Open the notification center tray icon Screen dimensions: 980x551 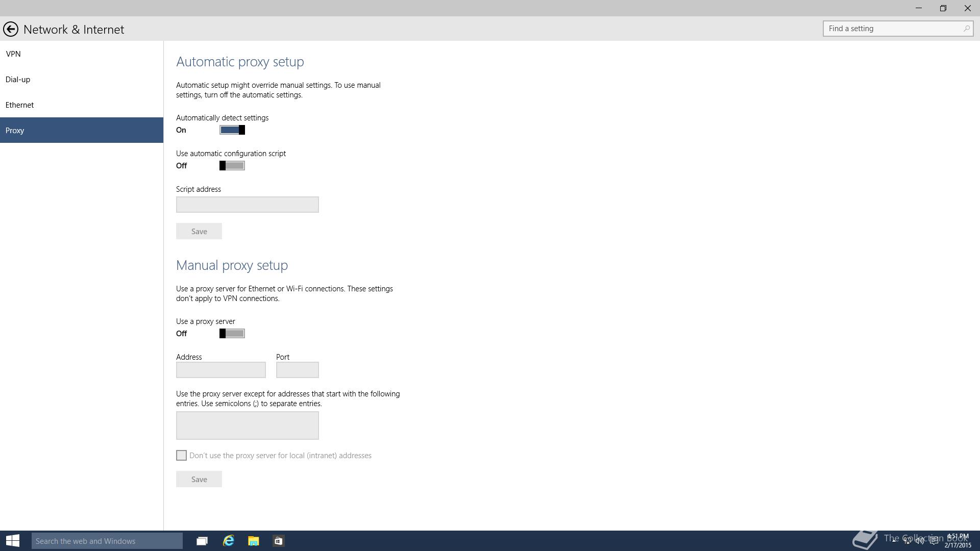point(934,541)
